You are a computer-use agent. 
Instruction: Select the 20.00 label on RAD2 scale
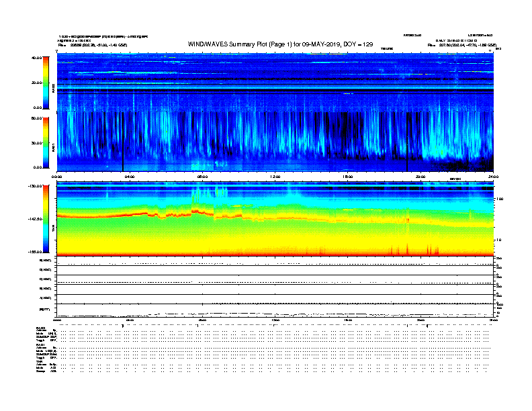point(36,83)
